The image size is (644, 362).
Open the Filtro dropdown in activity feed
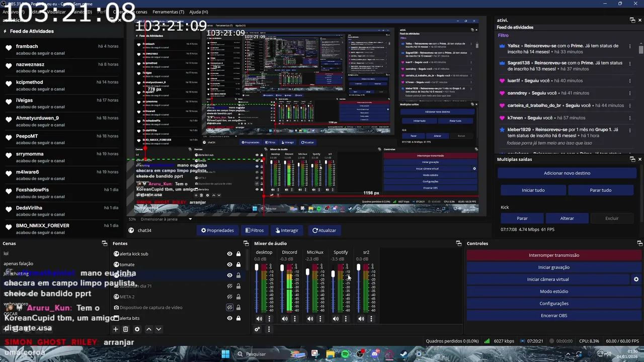(x=503, y=36)
